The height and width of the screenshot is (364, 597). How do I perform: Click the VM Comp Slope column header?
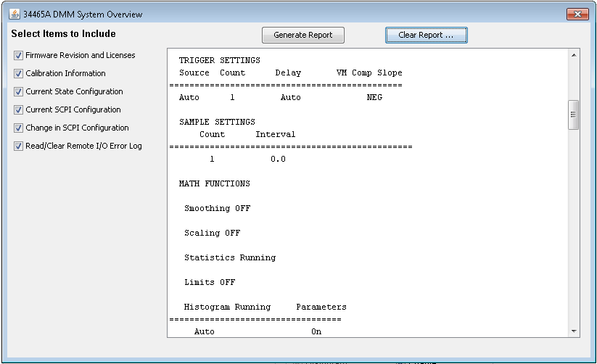[x=369, y=73]
